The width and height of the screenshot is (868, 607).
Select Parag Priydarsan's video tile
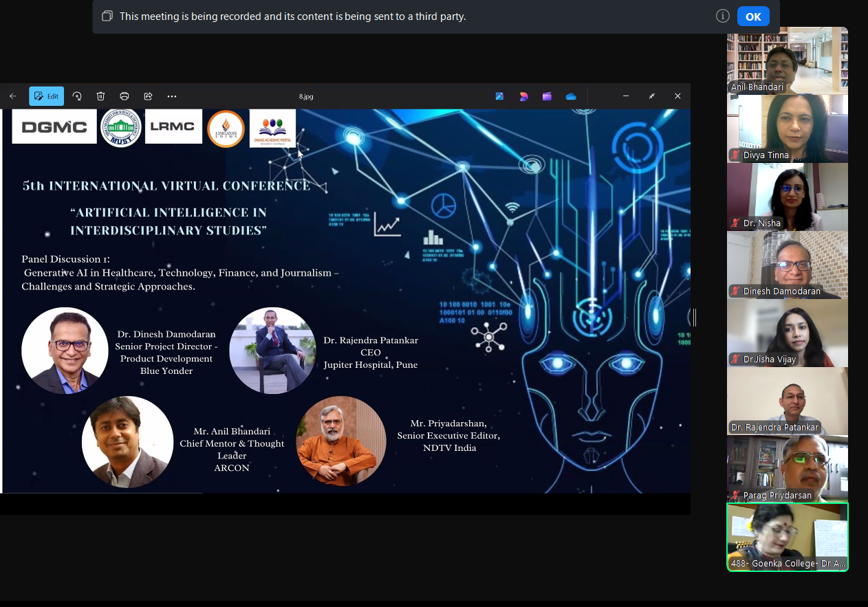788,469
